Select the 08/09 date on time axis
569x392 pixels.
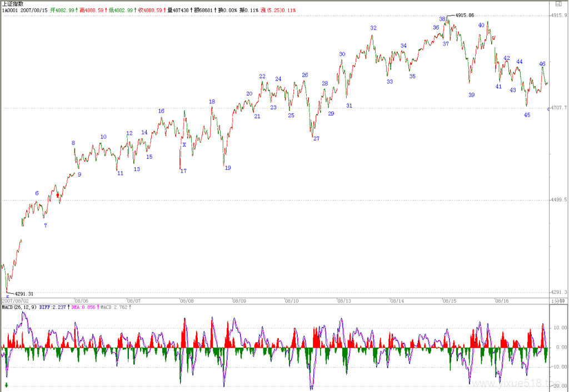pos(239,301)
